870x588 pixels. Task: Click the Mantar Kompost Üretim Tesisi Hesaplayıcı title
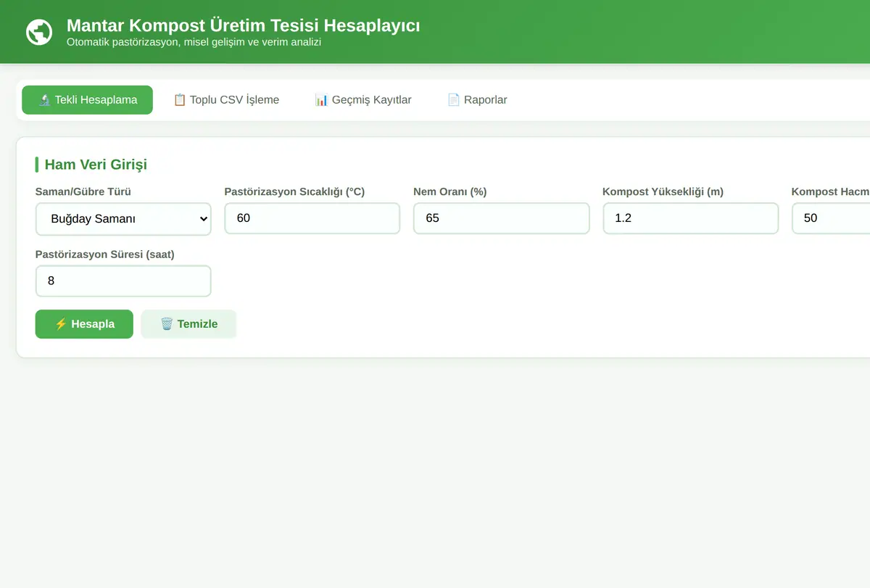(243, 25)
